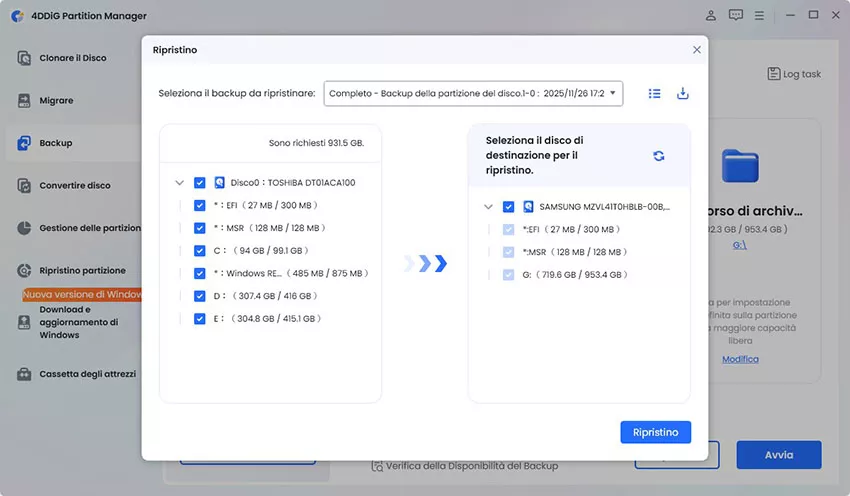Click the TOSHIBA Disco0 disk icon
Image resolution: width=850 pixels, height=496 pixels.
click(x=219, y=183)
